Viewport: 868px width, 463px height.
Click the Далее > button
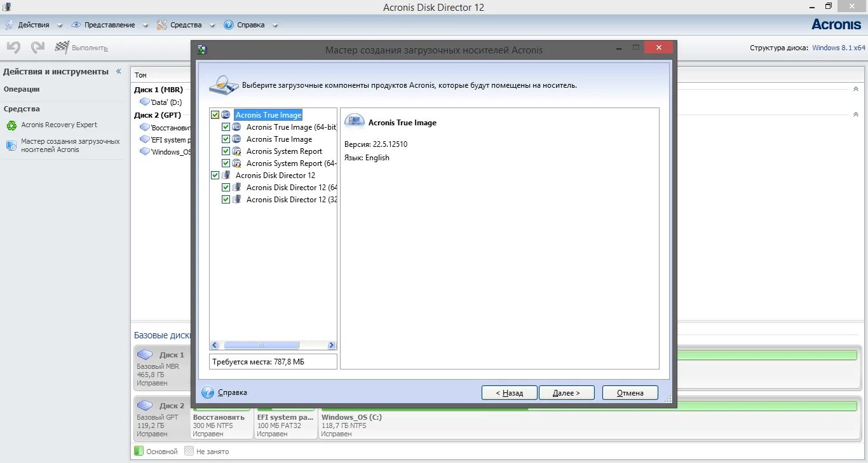tap(567, 393)
